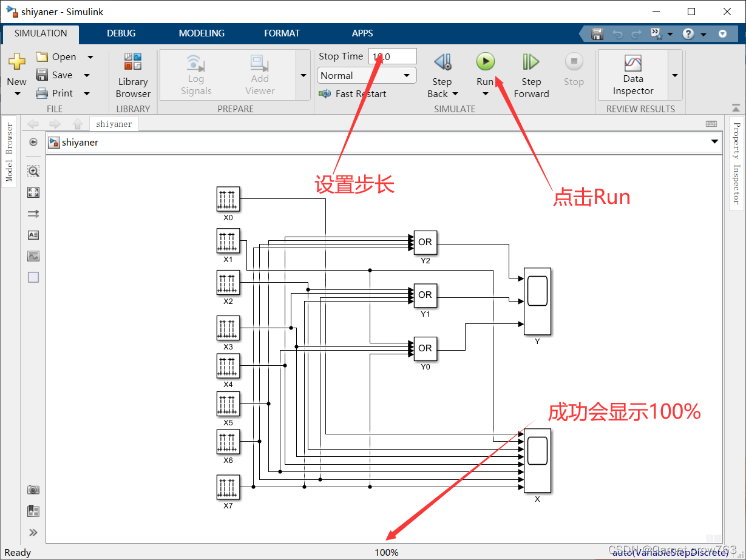Click the 100% progress indicator in status bar
746x560 pixels.
387,552
